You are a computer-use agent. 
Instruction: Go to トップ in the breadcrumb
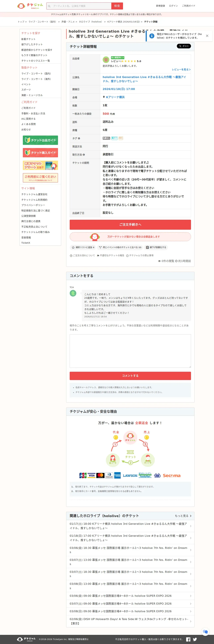21,22
